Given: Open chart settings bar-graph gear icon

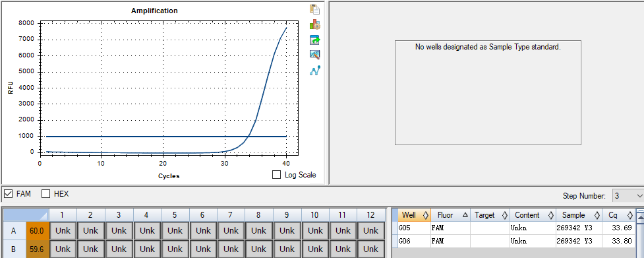Looking at the screenshot, I should pyautogui.click(x=315, y=24).
